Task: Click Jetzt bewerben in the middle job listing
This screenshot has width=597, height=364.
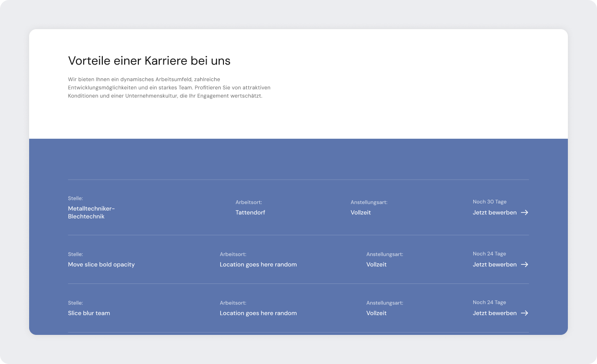Action: [495, 264]
